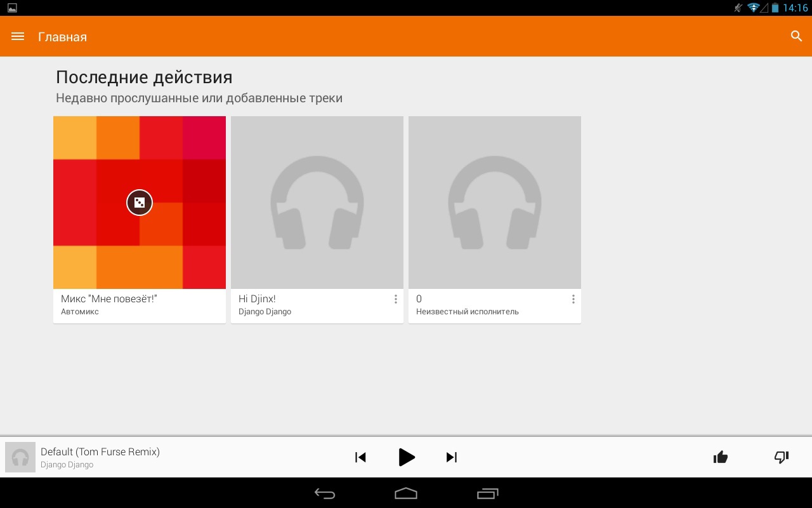Open artist Django Django under Hi Djinx!
The height and width of the screenshot is (508, 812).
pos(265,312)
